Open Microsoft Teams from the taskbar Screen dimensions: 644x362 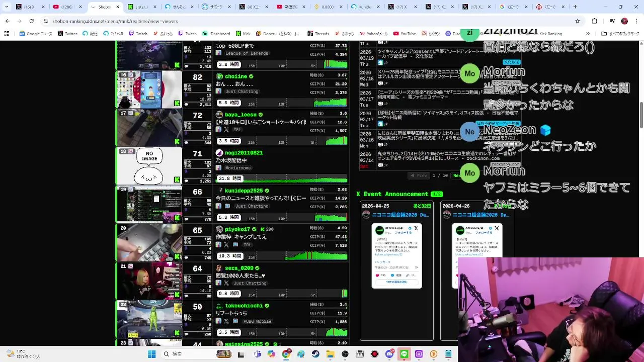coord(257,354)
